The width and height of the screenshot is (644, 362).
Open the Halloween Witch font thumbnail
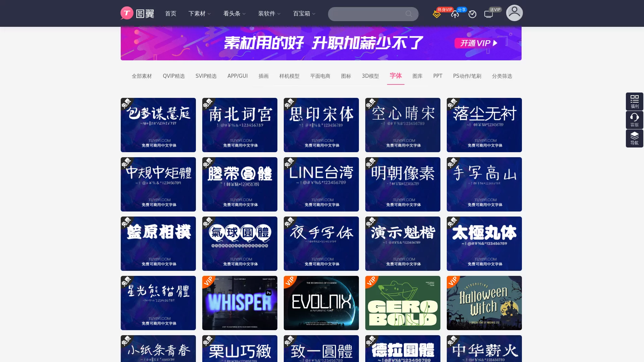(x=484, y=303)
